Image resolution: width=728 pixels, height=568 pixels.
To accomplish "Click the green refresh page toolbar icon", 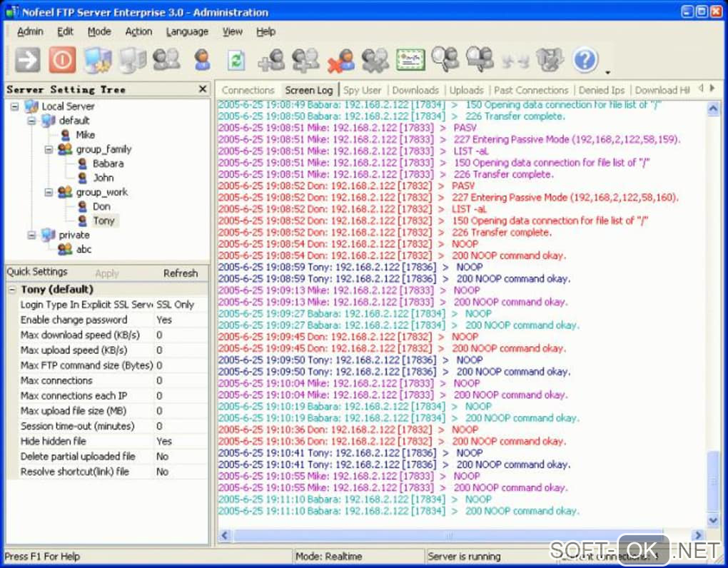I will (x=236, y=61).
